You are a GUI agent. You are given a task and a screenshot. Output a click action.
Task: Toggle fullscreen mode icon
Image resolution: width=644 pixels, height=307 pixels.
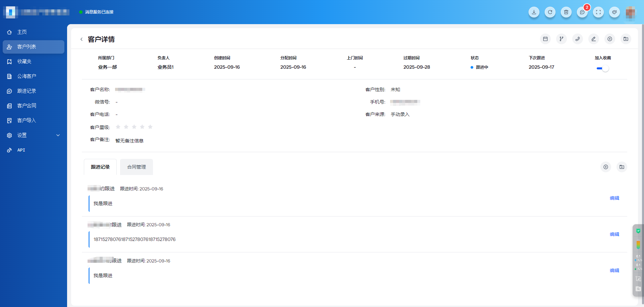(x=598, y=12)
